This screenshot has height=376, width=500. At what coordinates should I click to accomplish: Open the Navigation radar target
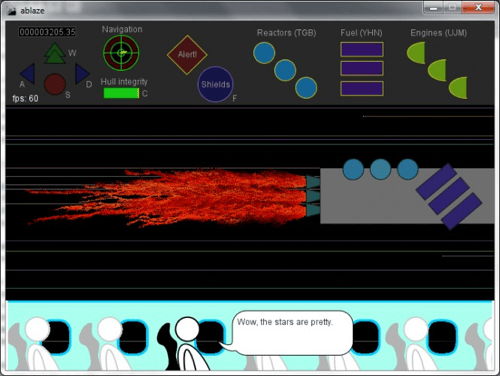coord(121,53)
